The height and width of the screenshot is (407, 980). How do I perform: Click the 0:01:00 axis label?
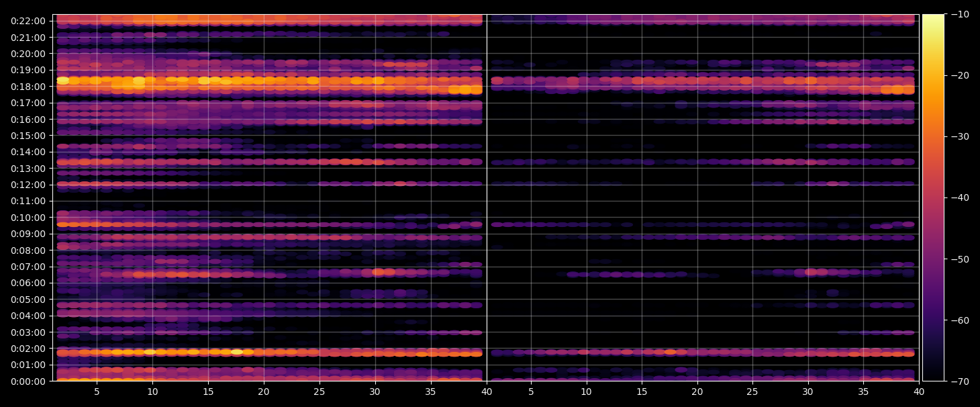click(28, 365)
